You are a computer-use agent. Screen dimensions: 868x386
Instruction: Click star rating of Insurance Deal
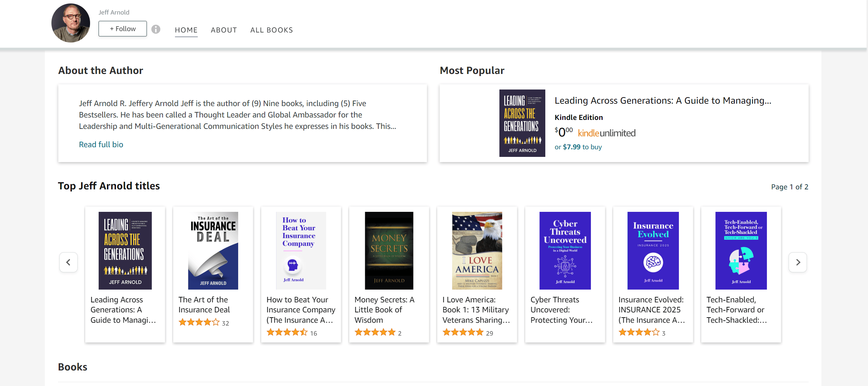199,323
